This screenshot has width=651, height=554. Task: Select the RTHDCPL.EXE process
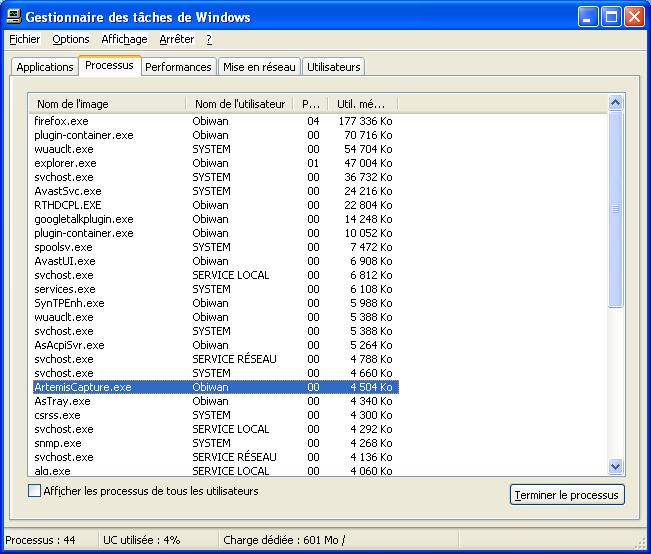pyautogui.click(x=216, y=205)
